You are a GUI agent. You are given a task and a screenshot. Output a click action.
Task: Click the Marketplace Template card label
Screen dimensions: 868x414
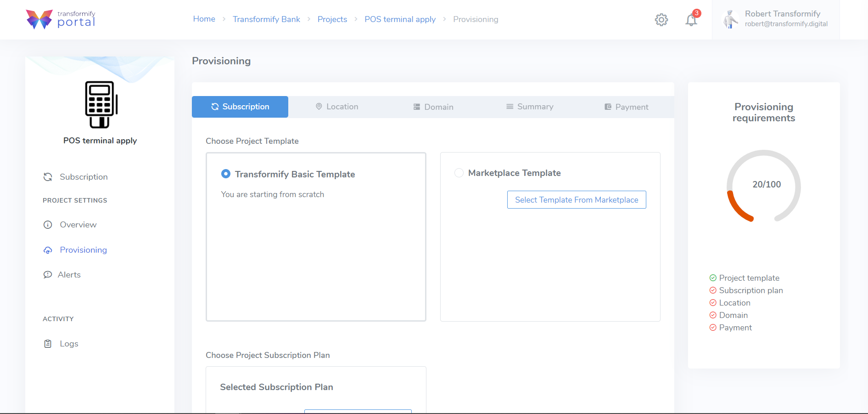515,173
